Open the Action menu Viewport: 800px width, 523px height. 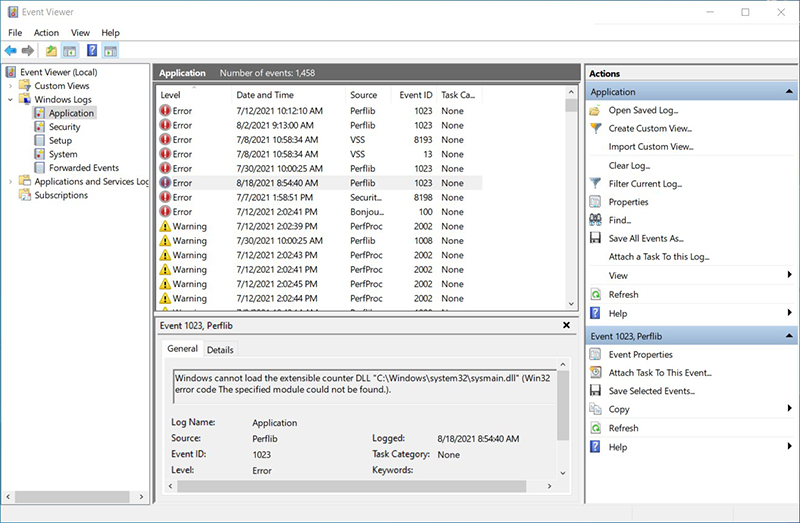46,33
